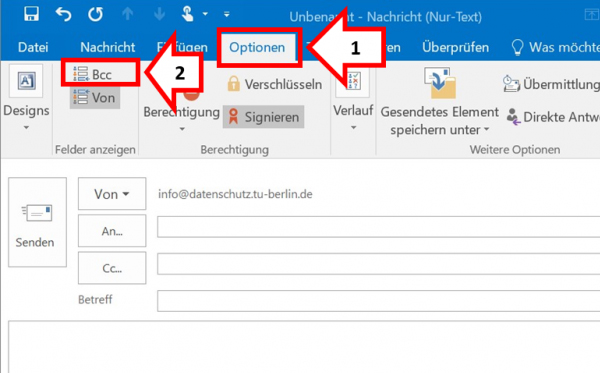
Task: Click the previous item up arrow
Action: [x=127, y=14]
